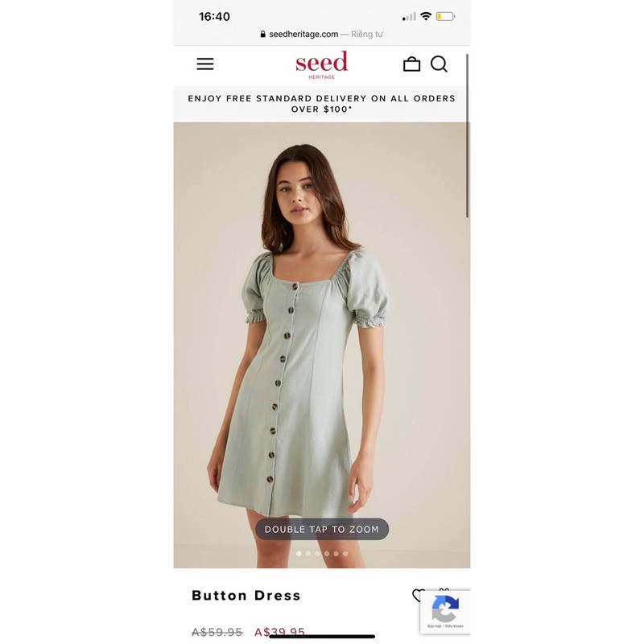Tap the lock icon beside seedheritage.com
644x644 pixels.
263,34
